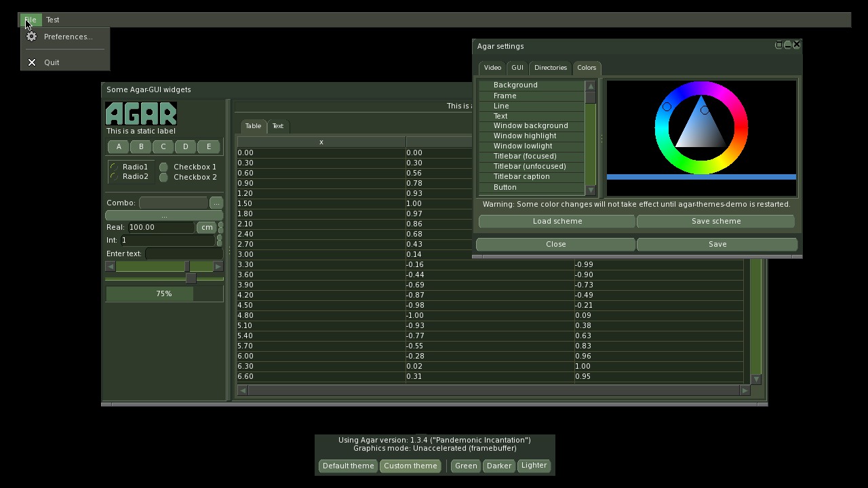The width and height of the screenshot is (868, 488).
Task: Open the Test menu in the menu bar
Action: click(x=52, y=20)
